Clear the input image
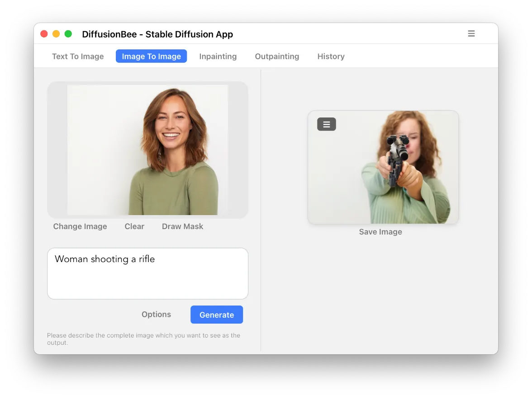Viewport: 532px width, 399px height. [134, 226]
